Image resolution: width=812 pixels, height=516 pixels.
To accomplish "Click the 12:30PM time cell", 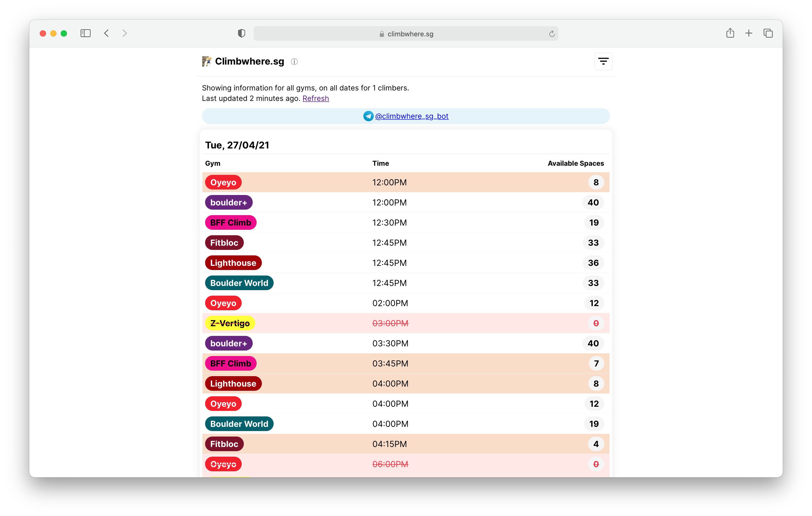I will click(390, 223).
